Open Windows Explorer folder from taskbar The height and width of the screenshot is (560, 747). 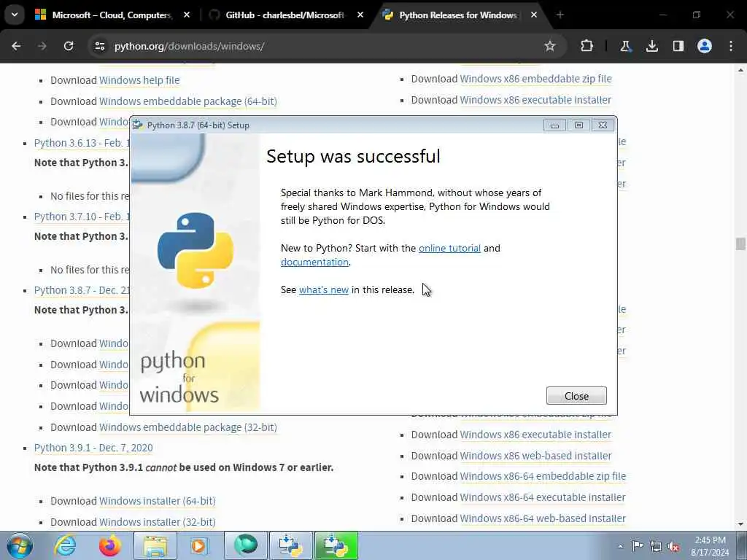(x=155, y=545)
